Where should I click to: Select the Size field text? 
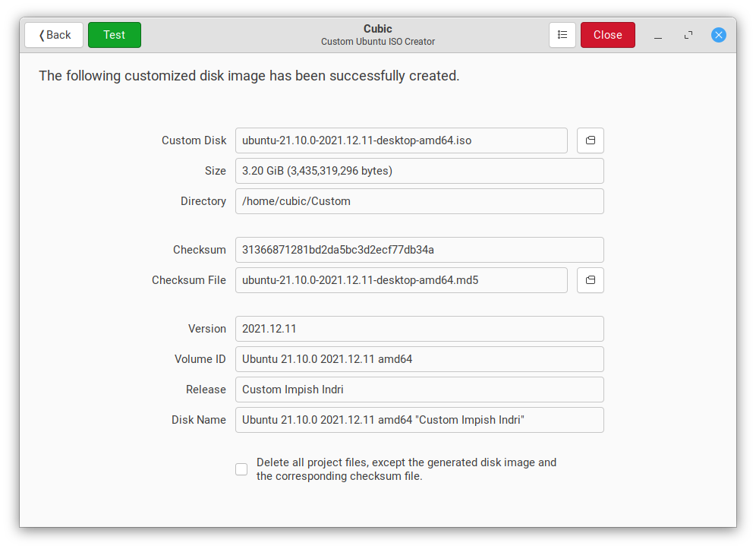click(419, 171)
